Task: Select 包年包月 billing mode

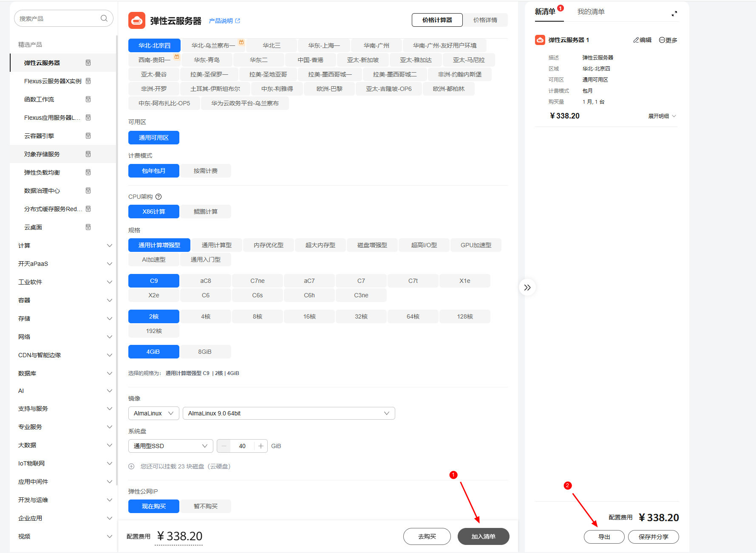Action: tap(154, 171)
